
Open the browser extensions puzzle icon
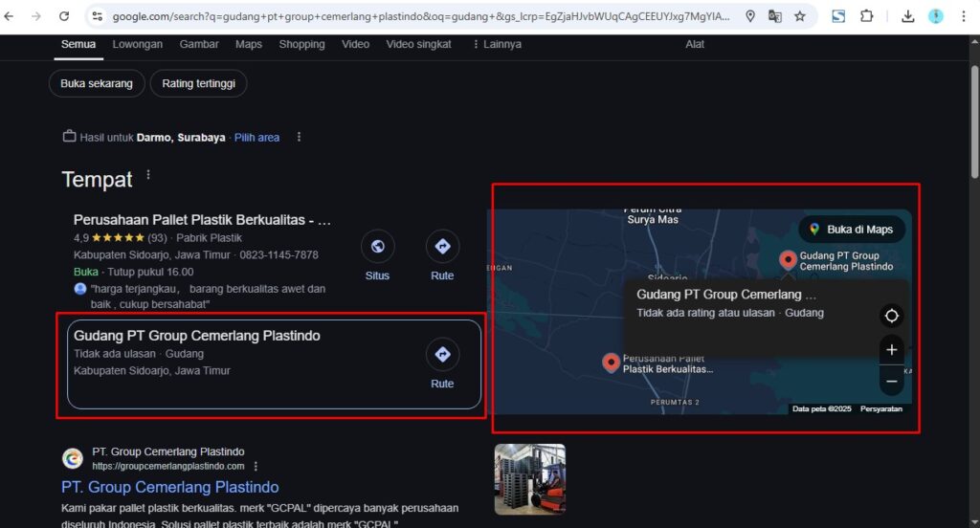(866, 16)
